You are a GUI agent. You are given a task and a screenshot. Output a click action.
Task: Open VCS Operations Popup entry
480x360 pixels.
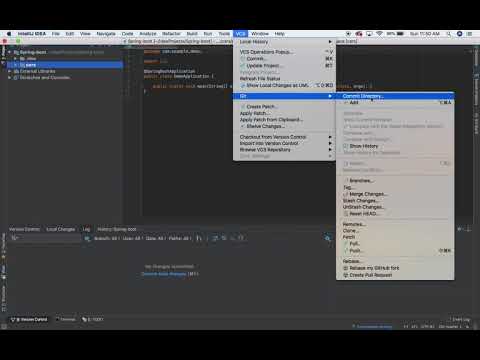click(x=284, y=52)
